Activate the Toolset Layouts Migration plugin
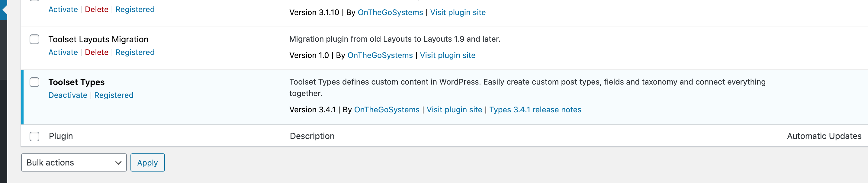 (x=63, y=52)
